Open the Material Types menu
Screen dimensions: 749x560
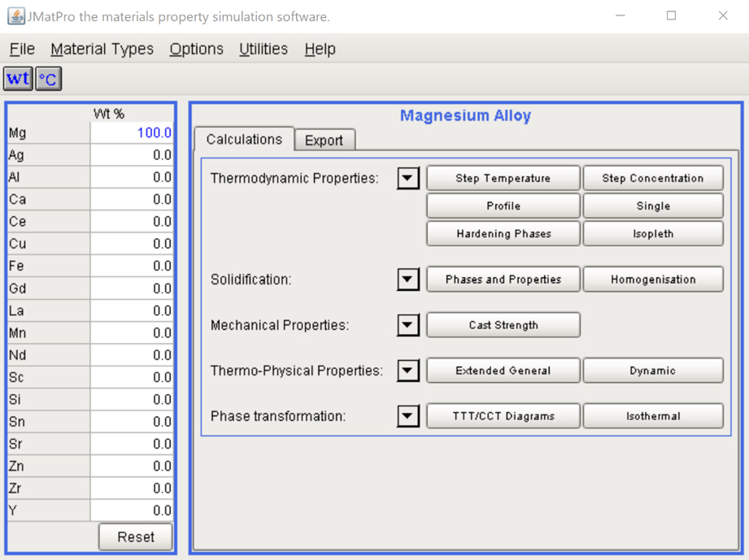102,49
